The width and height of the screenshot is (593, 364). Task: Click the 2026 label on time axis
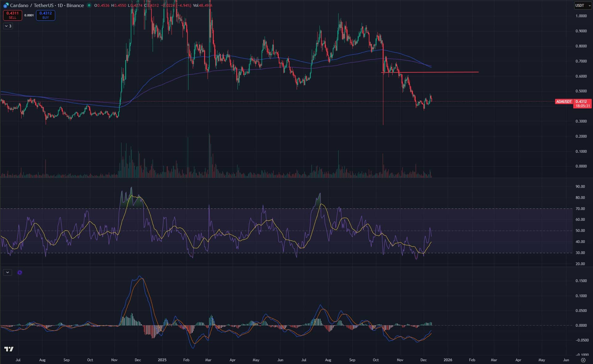pyautogui.click(x=448, y=360)
